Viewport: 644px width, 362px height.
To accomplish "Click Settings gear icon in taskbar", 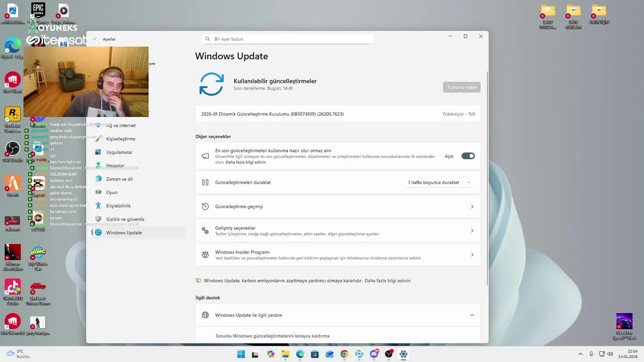I will pyautogui.click(x=403, y=354).
